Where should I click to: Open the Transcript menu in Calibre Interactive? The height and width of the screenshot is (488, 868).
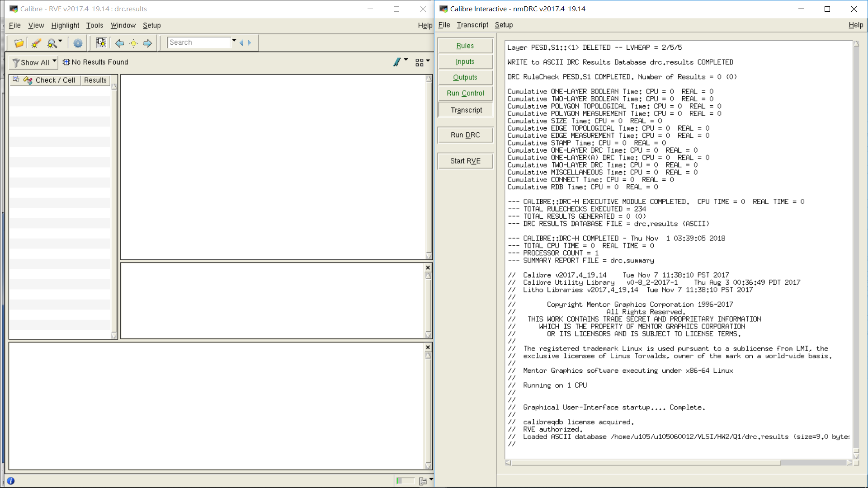coord(472,25)
